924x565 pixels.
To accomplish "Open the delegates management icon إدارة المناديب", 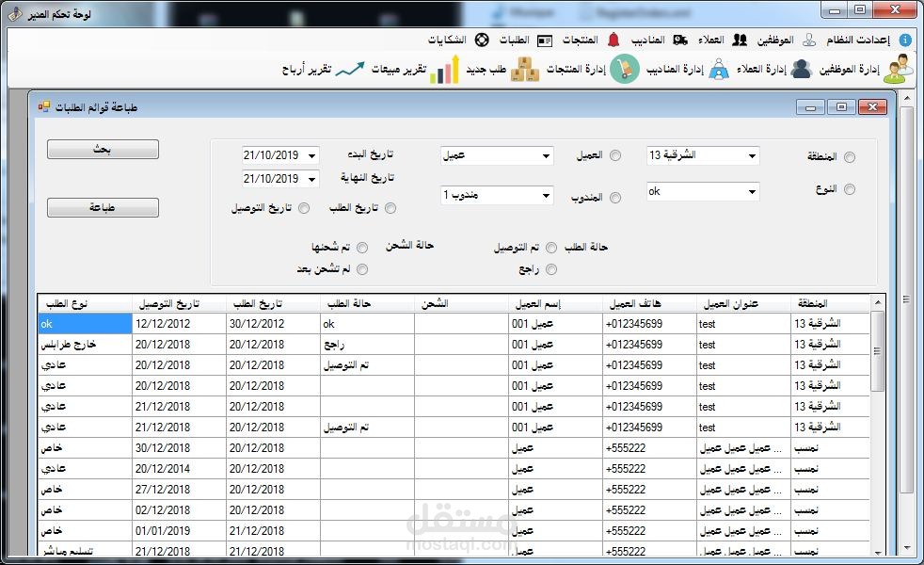I will pos(718,69).
